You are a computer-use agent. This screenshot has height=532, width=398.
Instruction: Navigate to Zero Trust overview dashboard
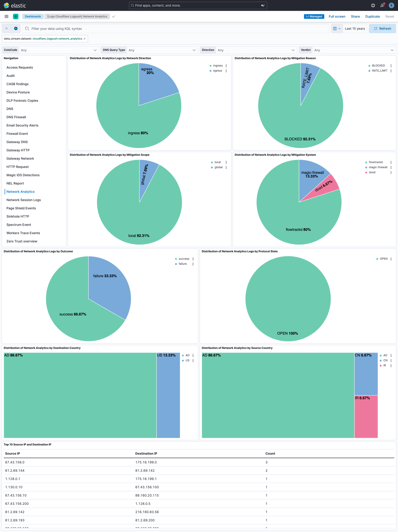(22, 241)
